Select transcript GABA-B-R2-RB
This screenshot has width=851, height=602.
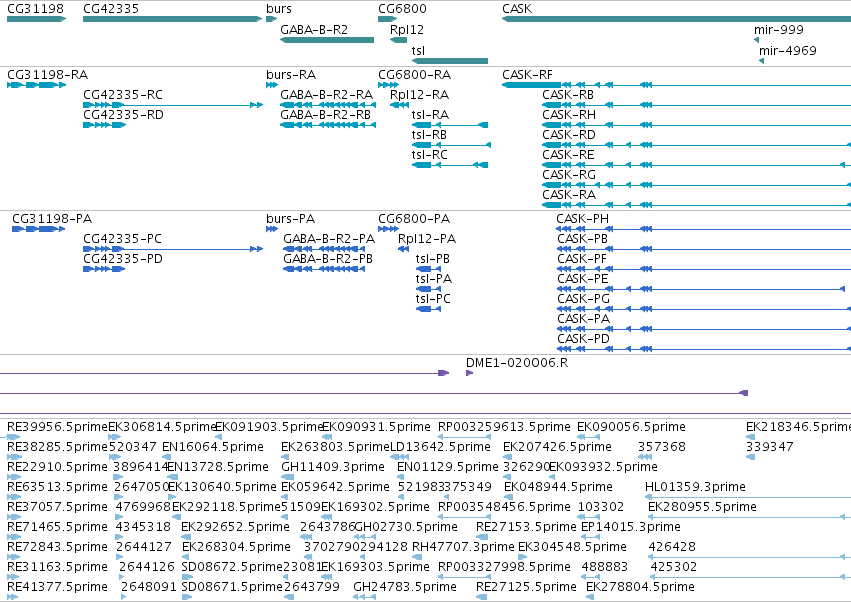(x=326, y=115)
